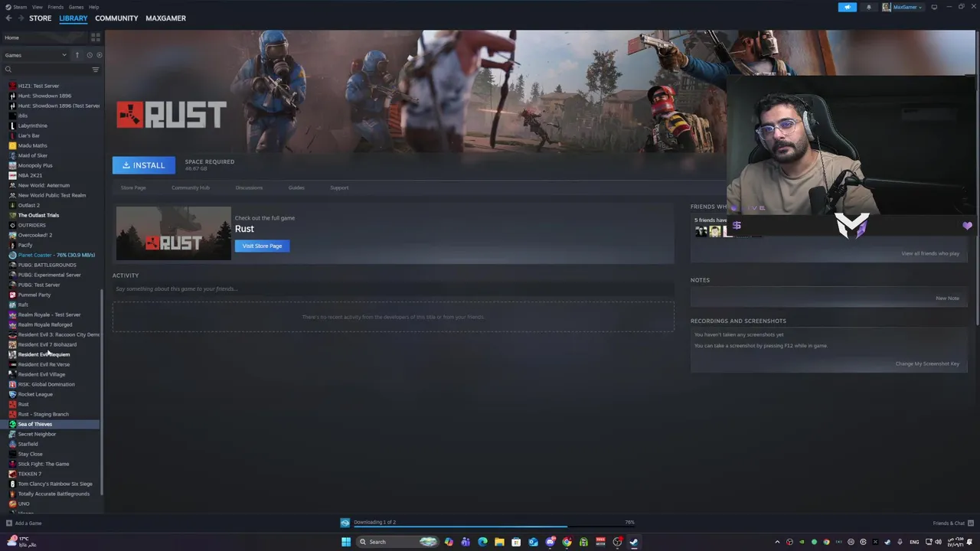The width and height of the screenshot is (980, 551).
Task: Open the Support link
Action: [x=339, y=187]
